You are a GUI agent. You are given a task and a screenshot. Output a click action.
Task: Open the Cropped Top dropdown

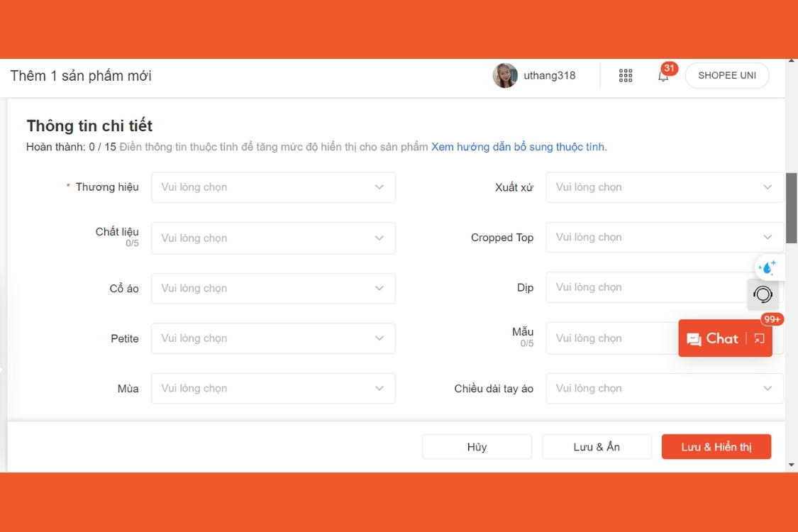coord(665,237)
